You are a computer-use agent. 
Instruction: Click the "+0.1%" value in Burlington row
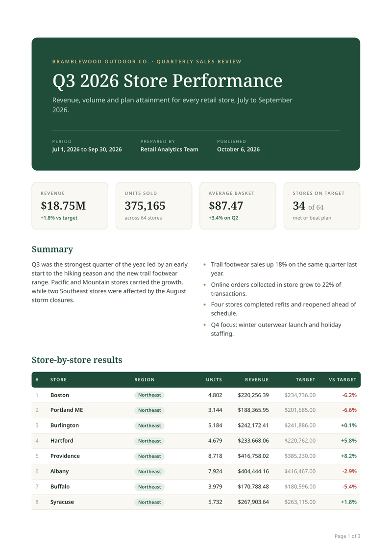(x=349, y=425)
